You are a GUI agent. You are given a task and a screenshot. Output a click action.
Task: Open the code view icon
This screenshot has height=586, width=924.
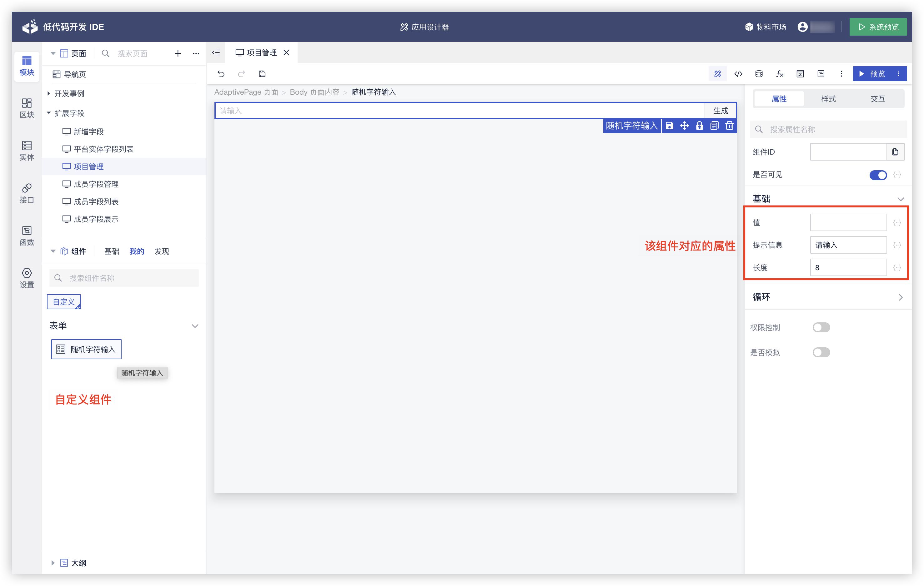tap(738, 74)
